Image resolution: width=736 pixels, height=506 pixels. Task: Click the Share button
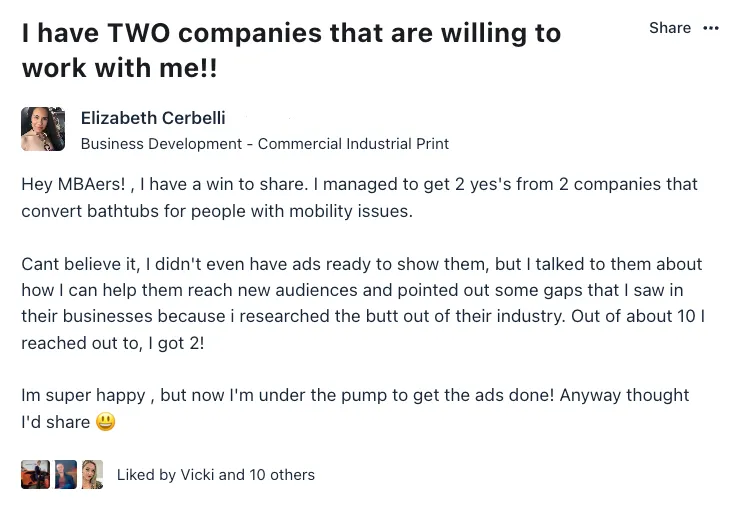tap(669, 28)
